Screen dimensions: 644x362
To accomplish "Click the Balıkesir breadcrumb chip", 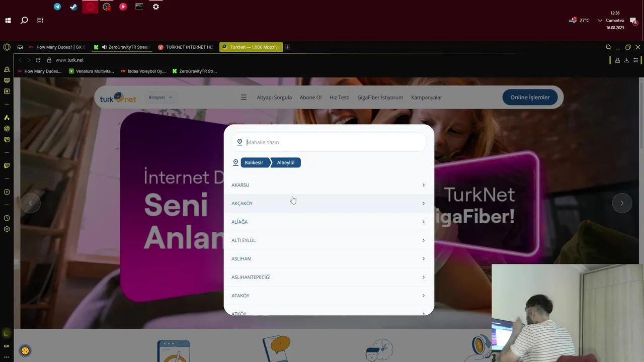I will 255,162.
